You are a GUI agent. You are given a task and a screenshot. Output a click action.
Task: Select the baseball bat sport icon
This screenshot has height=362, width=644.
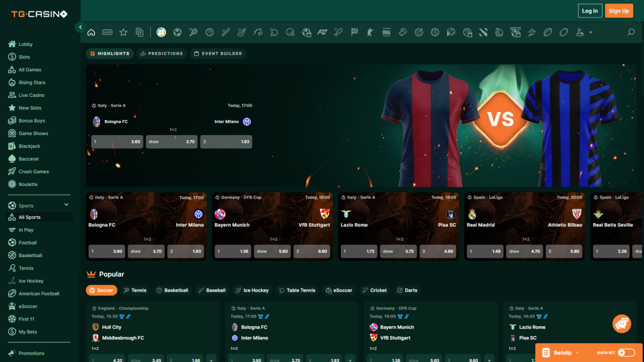[226, 33]
